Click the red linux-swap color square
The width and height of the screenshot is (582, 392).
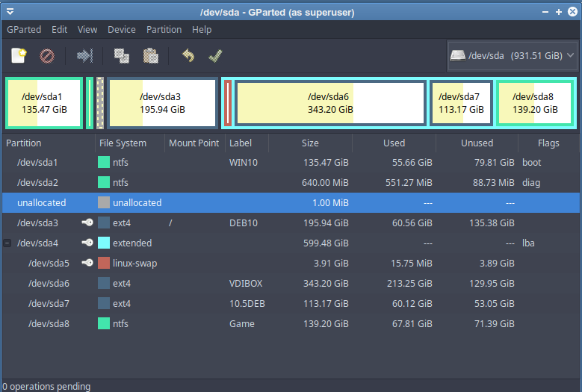click(104, 264)
